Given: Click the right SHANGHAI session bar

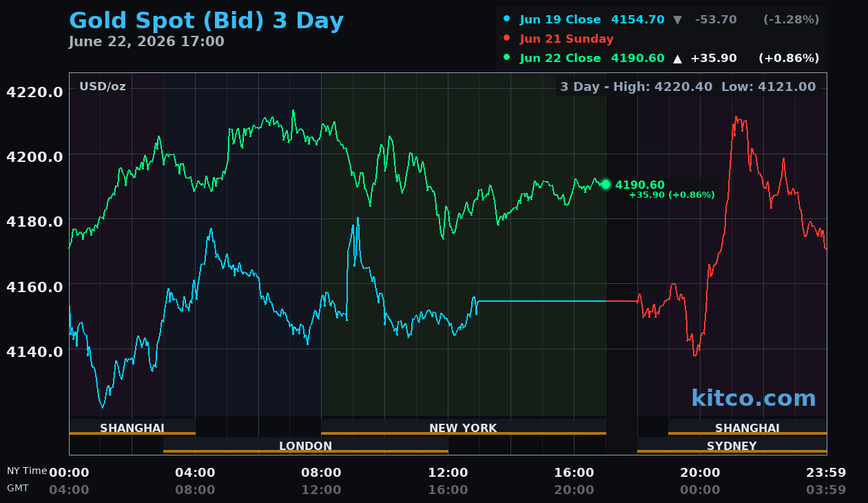Looking at the screenshot, I should click(747, 428).
